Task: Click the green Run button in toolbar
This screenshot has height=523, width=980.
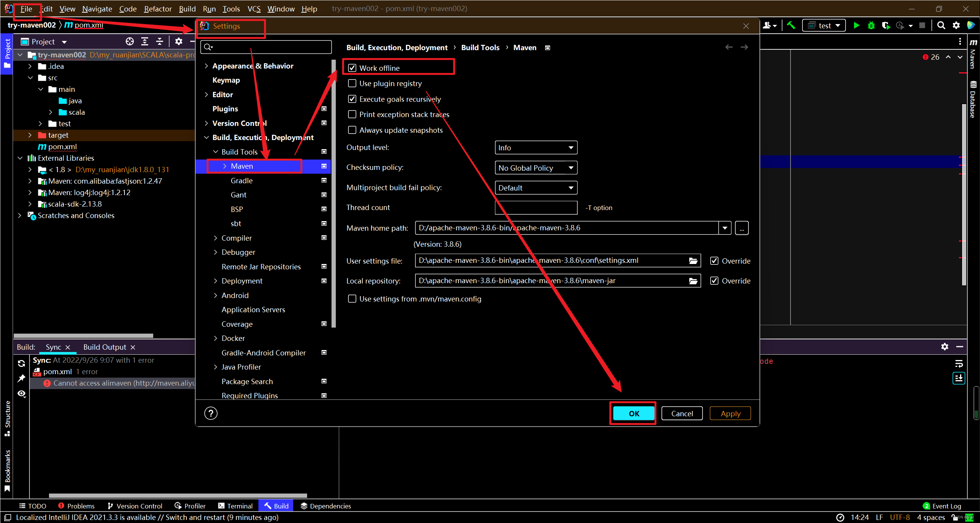Action: (x=856, y=26)
